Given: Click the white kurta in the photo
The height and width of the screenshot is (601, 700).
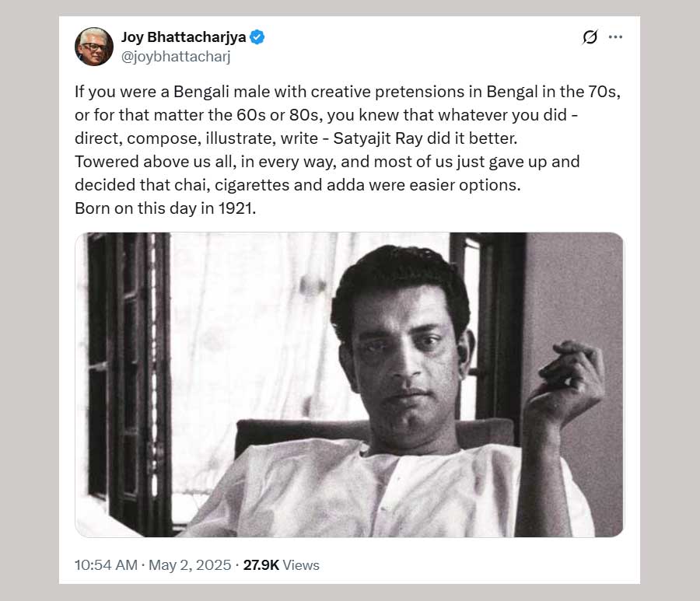Looking at the screenshot, I should coord(373,490).
